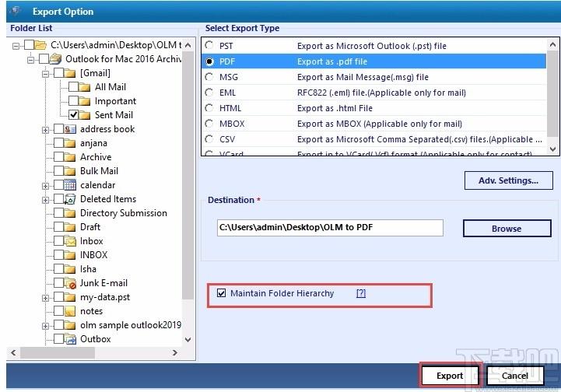
Task: Select the PDF radio button
Action: [x=209, y=61]
